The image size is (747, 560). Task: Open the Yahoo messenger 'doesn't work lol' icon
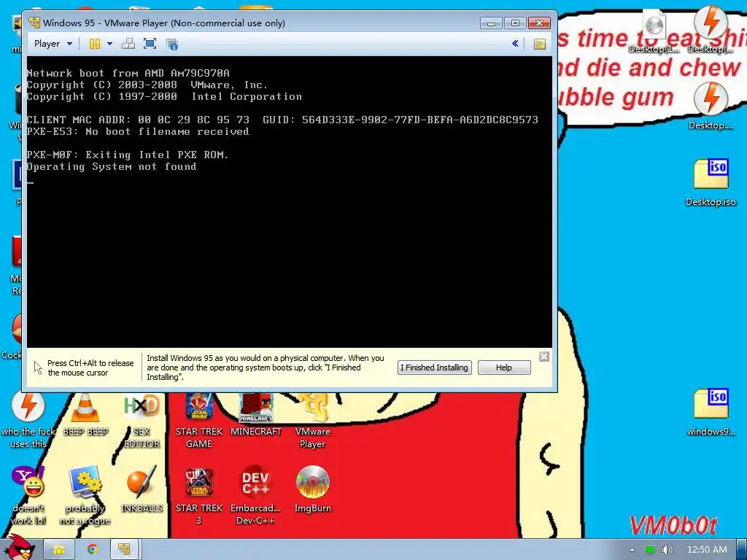point(28,496)
